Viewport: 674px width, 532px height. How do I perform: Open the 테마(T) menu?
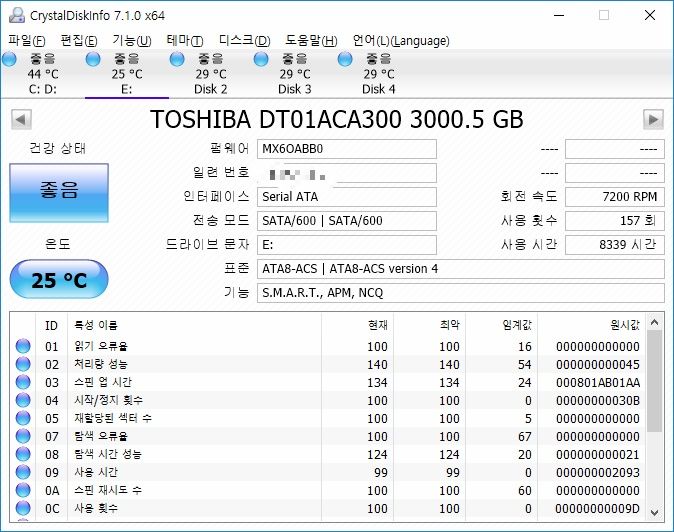click(185, 41)
